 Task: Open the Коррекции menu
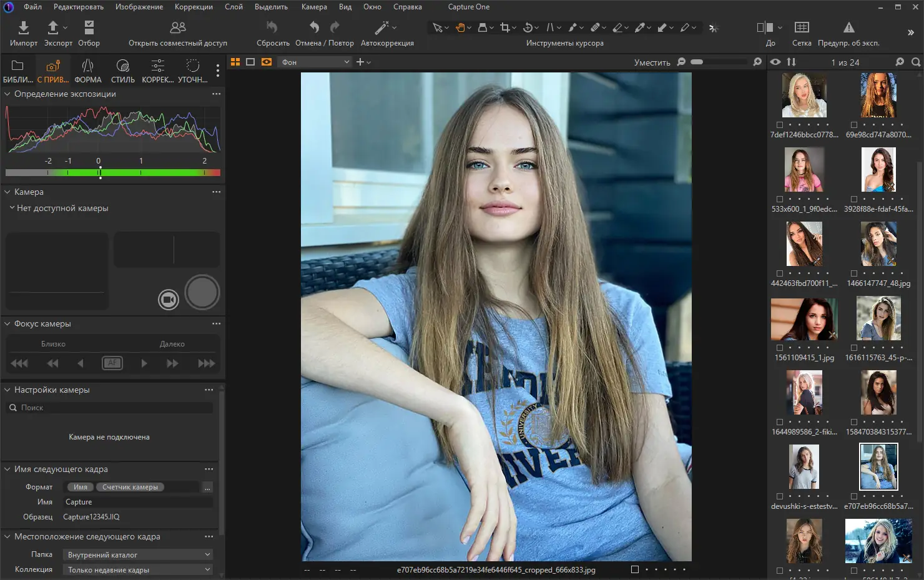click(x=194, y=7)
